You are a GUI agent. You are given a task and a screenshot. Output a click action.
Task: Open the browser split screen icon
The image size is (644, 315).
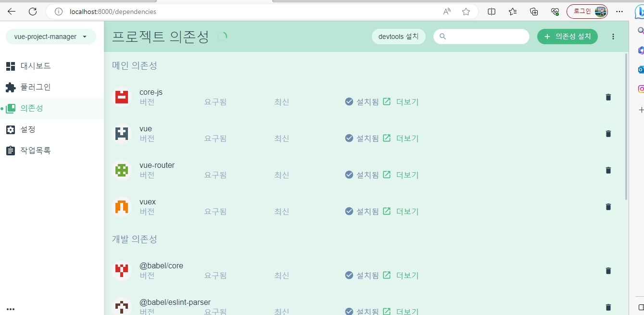(x=492, y=12)
